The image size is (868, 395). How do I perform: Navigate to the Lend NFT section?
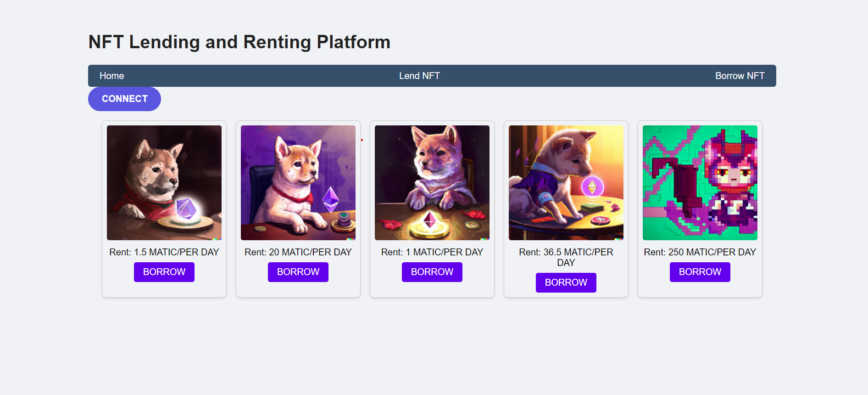tap(419, 76)
